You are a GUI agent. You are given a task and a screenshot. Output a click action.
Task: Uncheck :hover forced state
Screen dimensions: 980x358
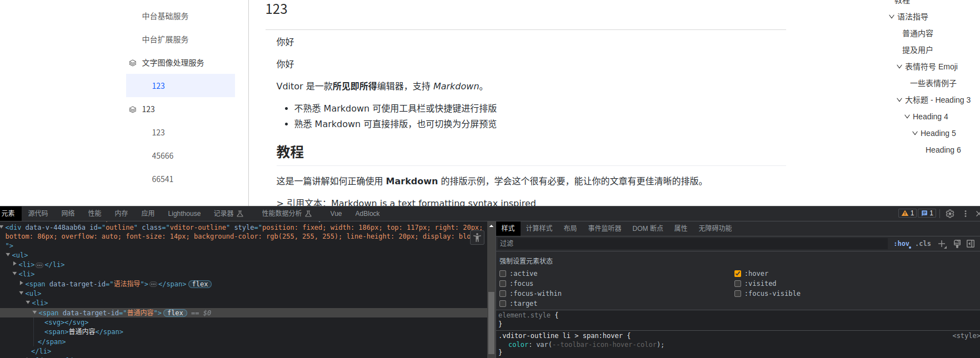coord(738,274)
